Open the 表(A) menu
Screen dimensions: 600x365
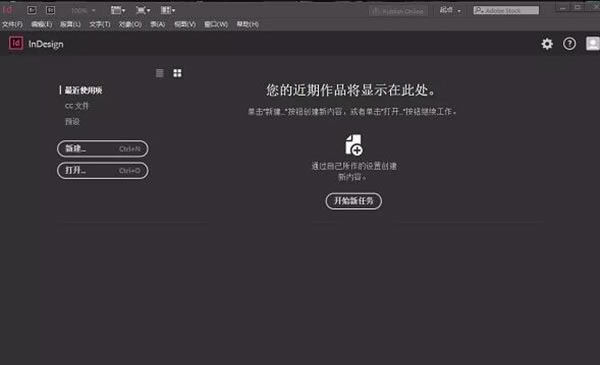point(158,24)
